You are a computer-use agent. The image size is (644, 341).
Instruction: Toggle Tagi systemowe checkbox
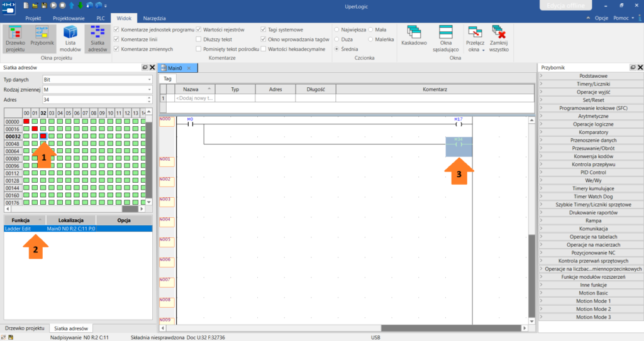[x=264, y=30]
